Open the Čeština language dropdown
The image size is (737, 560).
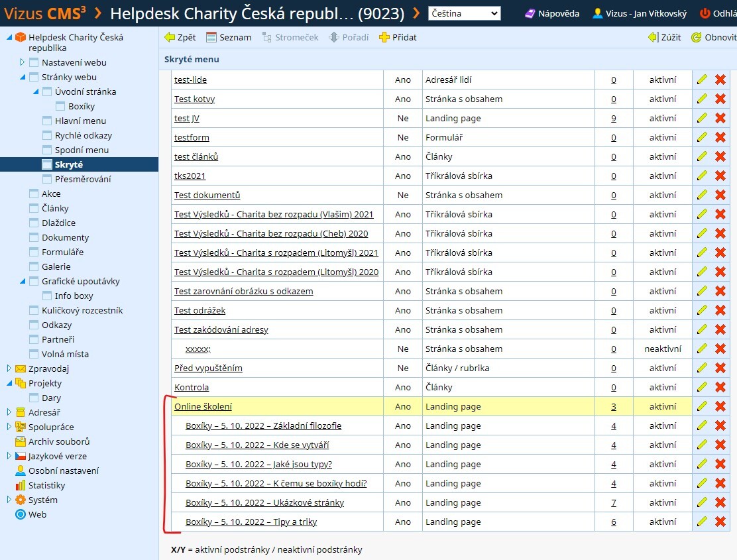(465, 13)
